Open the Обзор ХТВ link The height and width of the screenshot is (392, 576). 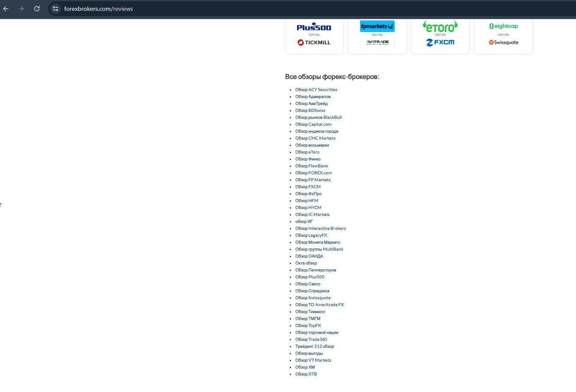[x=306, y=374]
